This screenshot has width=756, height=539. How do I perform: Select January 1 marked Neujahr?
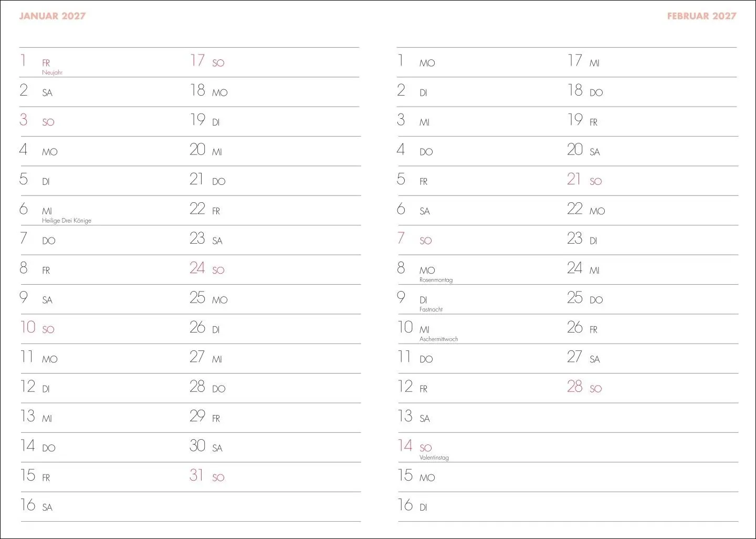pos(104,63)
